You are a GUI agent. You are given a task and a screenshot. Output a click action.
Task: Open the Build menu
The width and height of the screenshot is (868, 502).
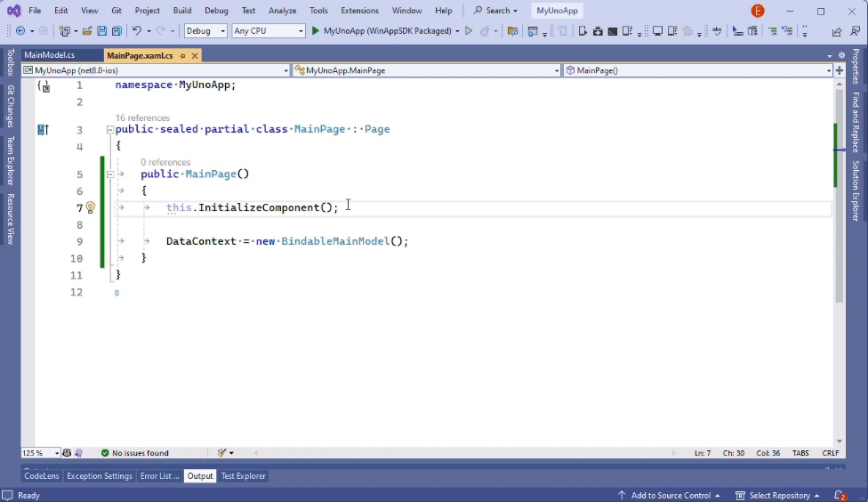click(x=182, y=11)
